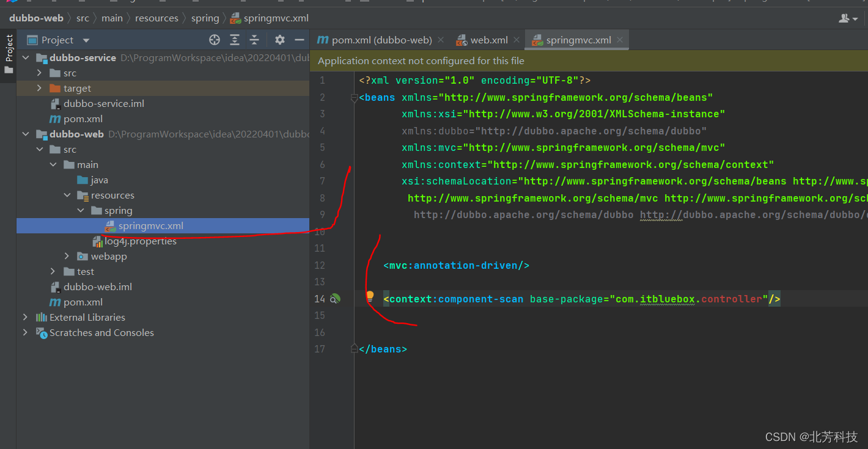The height and width of the screenshot is (449, 868).
Task: Click the fold toggle at closing beans tag
Action: [354, 349]
